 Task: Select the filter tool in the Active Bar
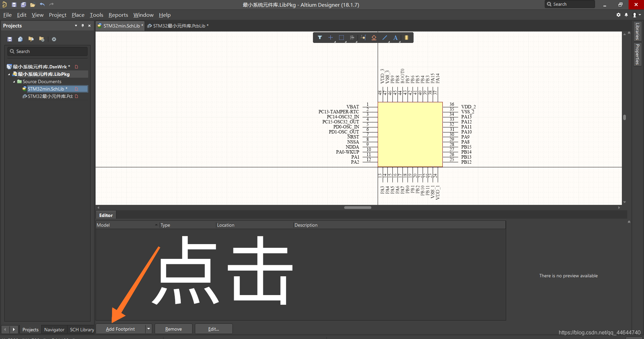(320, 38)
